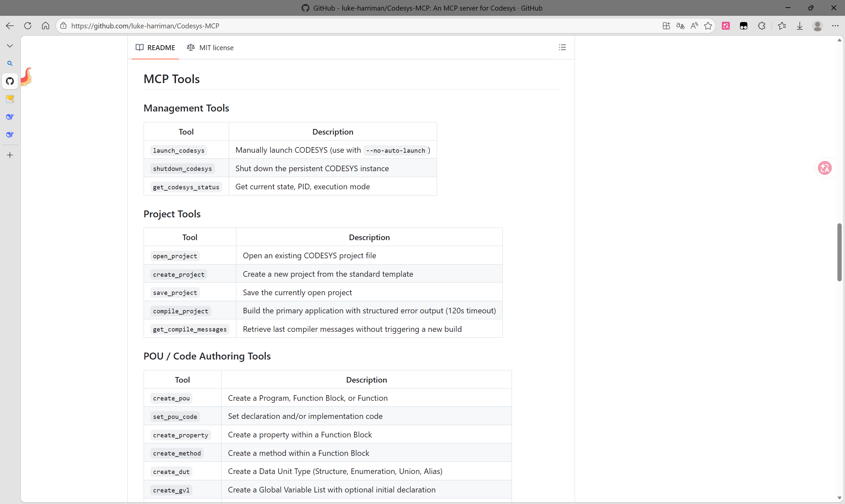The width and height of the screenshot is (845, 504).
Task: Click "Create a Global Variable List" description
Action: pyautogui.click(x=332, y=490)
